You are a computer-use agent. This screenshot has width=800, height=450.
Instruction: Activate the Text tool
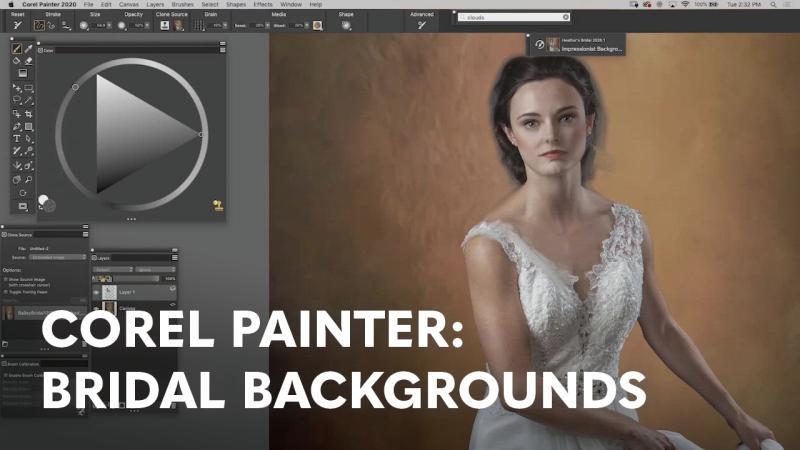pos(18,139)
